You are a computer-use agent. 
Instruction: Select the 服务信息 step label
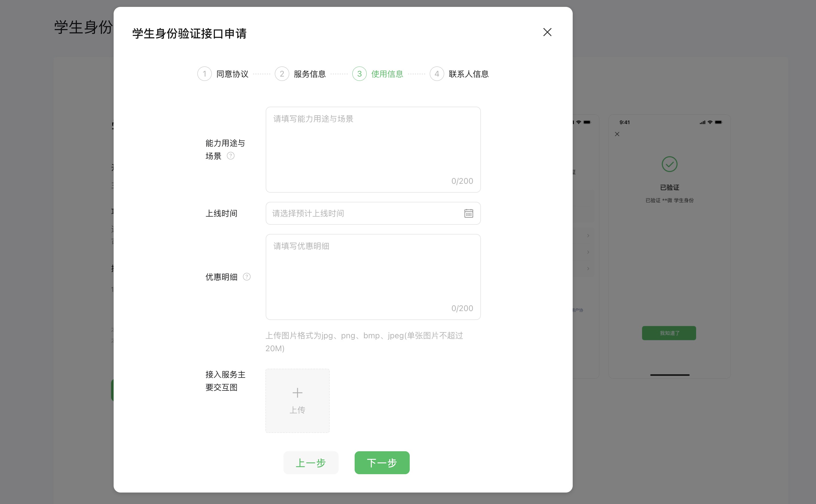pos(310,74)
